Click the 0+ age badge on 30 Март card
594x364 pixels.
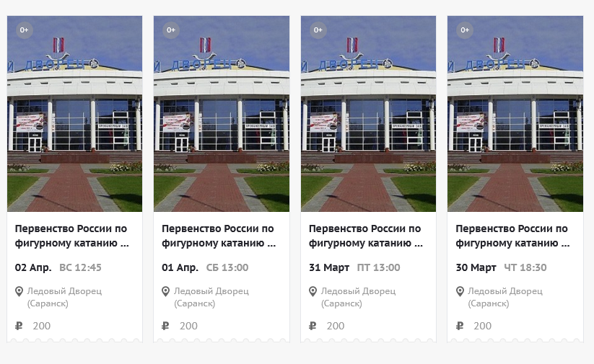tap(465, 30)
